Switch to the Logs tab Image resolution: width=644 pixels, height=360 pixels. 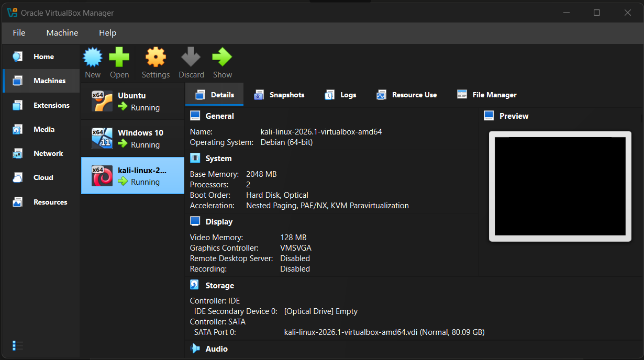340,95
